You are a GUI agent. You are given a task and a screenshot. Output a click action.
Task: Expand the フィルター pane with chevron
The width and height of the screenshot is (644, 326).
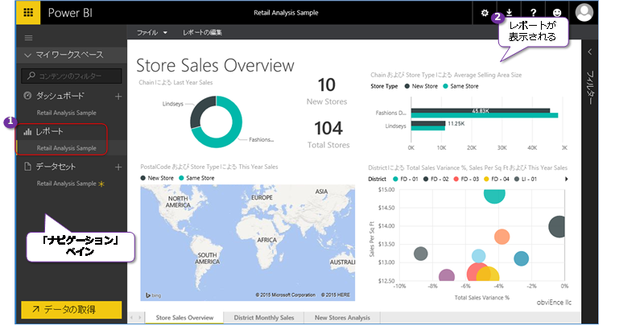pos(589,52)
